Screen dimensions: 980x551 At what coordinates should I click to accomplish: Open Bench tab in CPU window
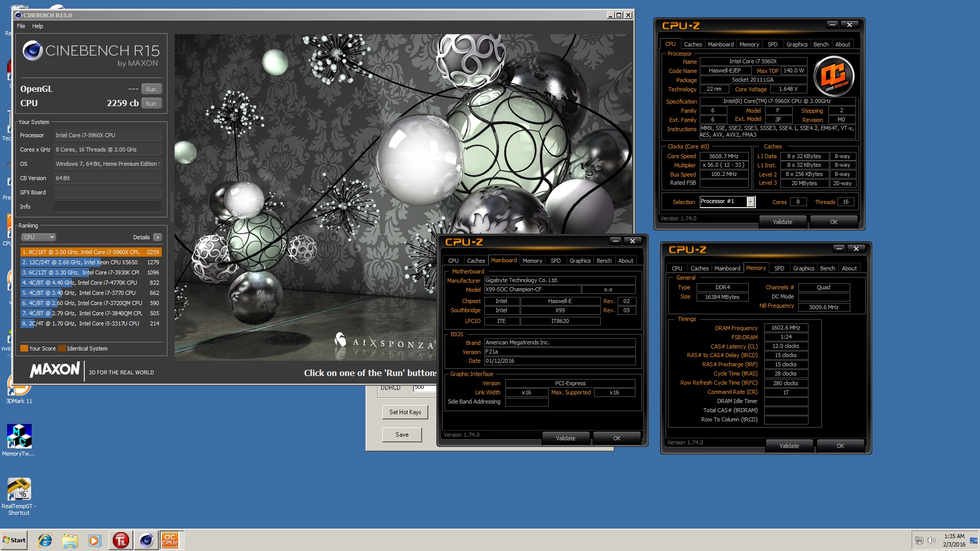pyautogui.click(x=821, y=44)
